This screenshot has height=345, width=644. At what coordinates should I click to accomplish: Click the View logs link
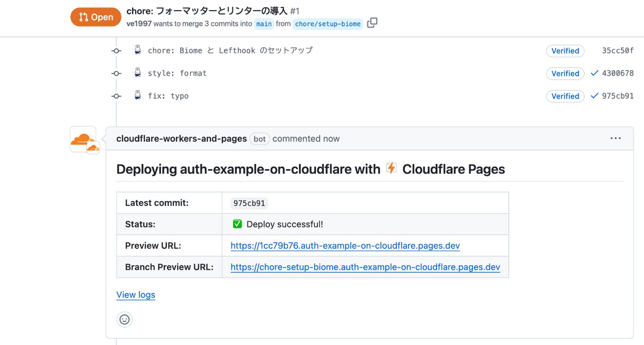[136, 295]
